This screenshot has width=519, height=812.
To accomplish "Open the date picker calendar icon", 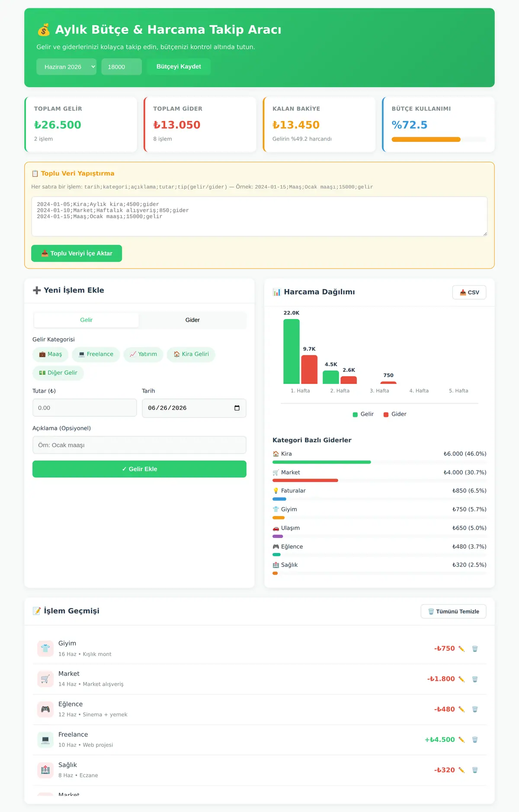I will 237,408.
